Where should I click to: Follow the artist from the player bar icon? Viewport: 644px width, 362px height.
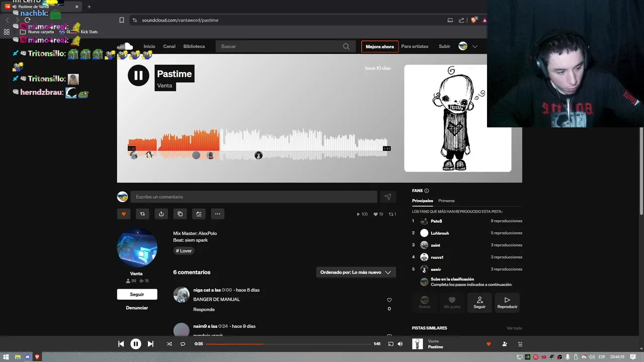(x=505, y=344)
